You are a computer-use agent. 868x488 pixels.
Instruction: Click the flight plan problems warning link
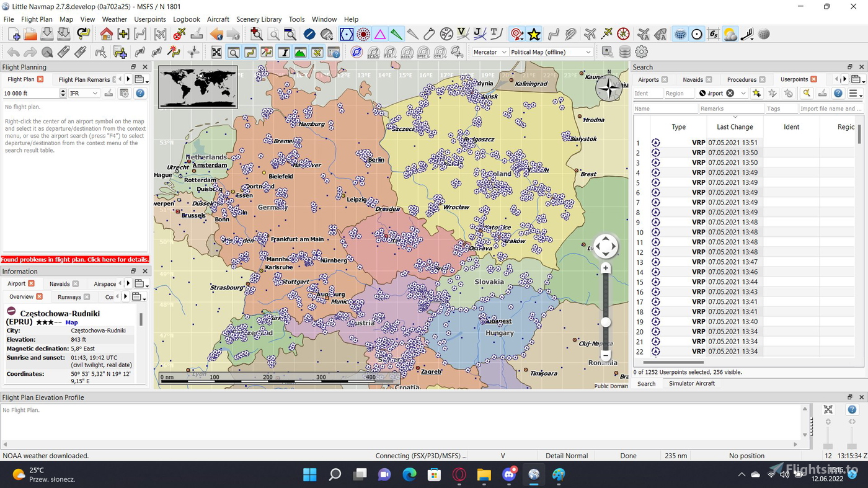74,259
